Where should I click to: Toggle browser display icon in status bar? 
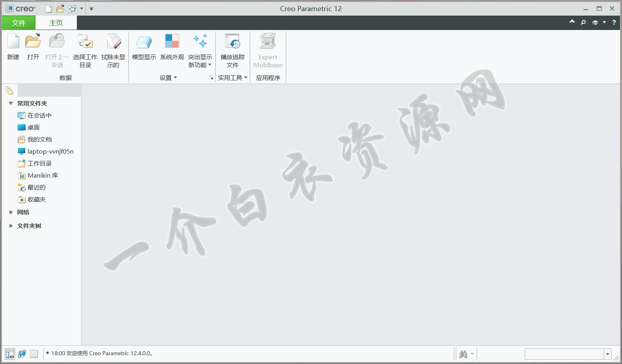pyautogui.click(x=22, y=354)
